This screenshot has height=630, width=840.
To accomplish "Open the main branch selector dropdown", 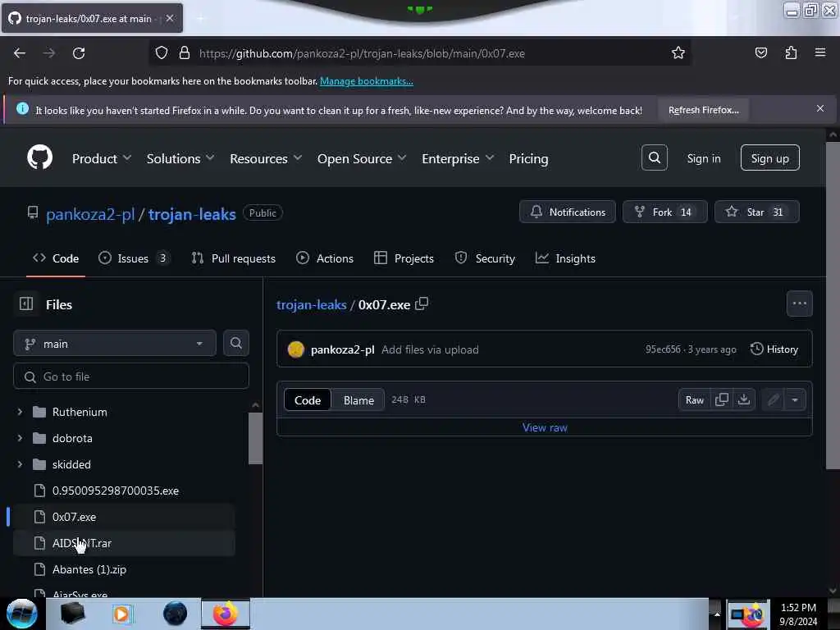I will tap(115, 344).
